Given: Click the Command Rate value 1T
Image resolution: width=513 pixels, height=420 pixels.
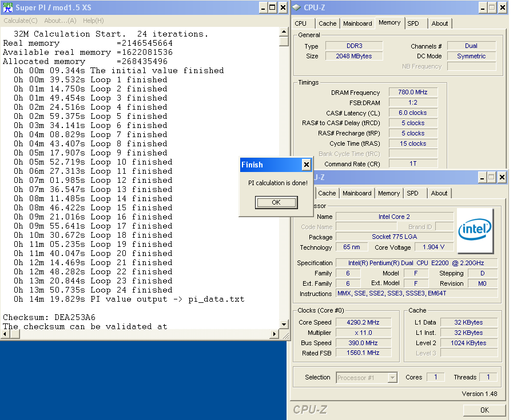Looking at the screenshot, I should click(413, 164).
